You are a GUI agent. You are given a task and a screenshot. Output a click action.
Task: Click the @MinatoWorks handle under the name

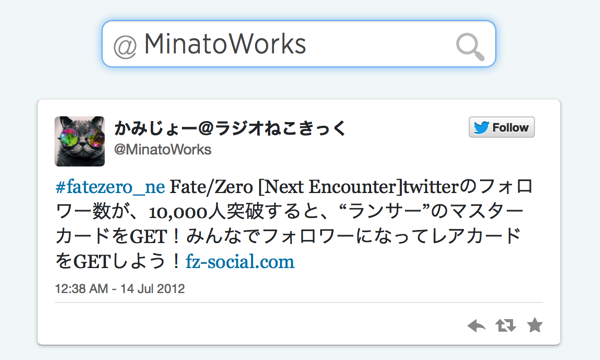pyautogui.click(x=163, y=150)
